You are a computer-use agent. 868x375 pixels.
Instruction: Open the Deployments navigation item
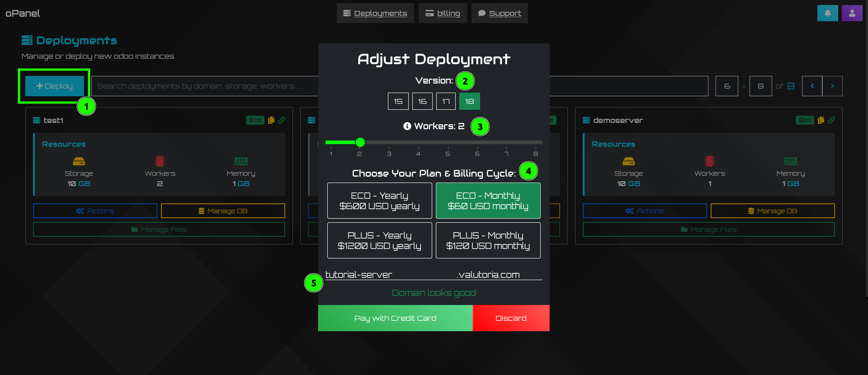pyautogui.click(x=375, y=13)
